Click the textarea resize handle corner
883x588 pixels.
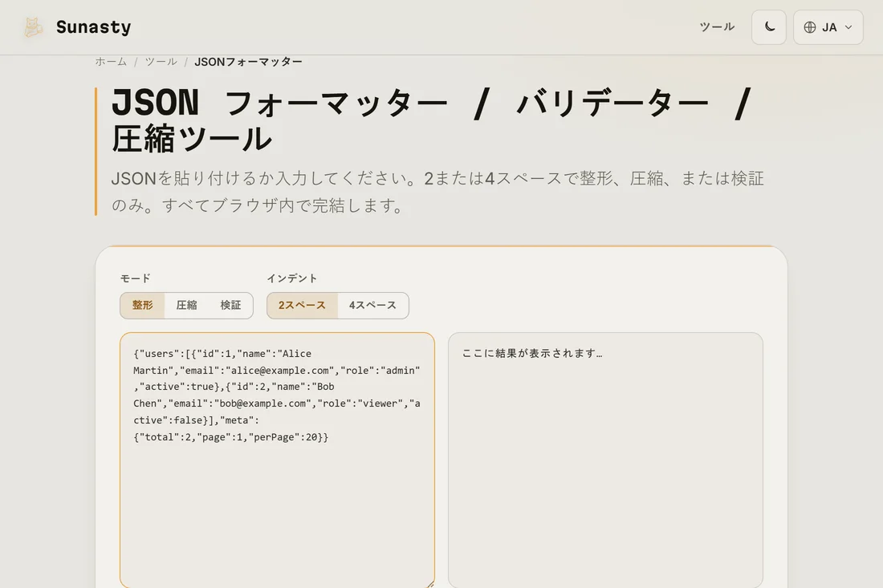pos(429,585)
